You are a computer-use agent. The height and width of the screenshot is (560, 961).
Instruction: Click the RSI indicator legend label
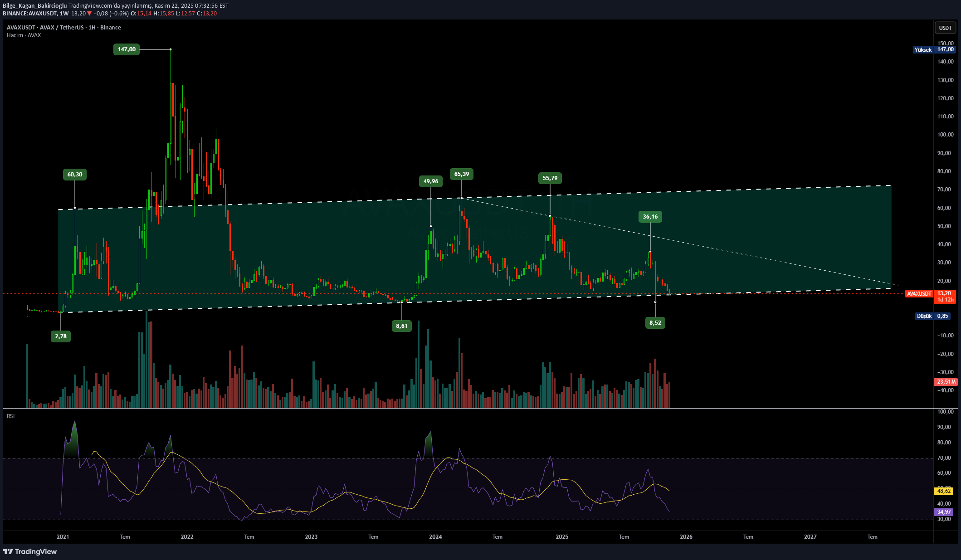click(11, 416)
